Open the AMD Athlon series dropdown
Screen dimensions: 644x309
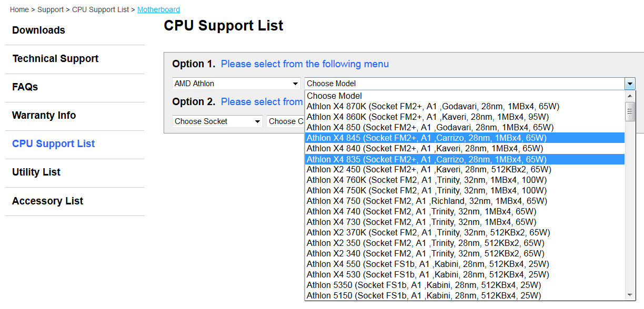236,84
